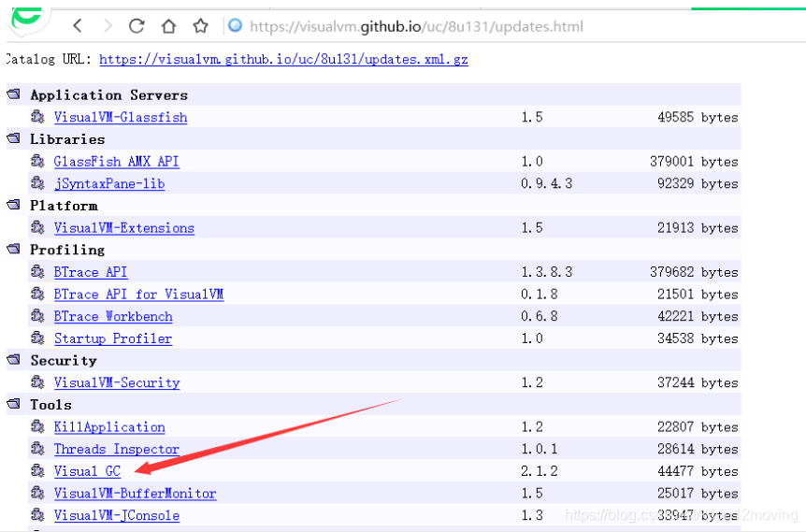Open the browser home page icon
The image size is (806, 532).
point(168,25)
